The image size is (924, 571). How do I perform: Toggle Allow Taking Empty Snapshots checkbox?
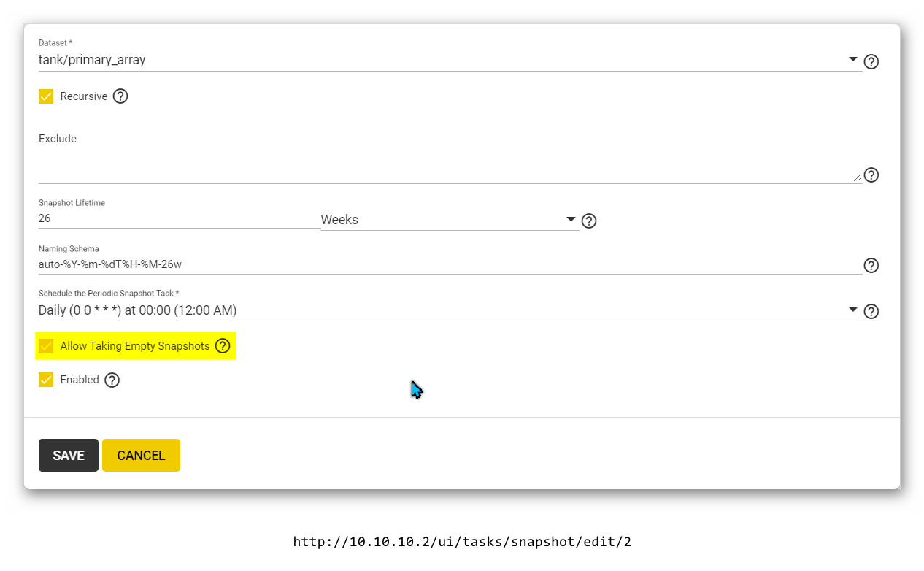click(46, 346)
